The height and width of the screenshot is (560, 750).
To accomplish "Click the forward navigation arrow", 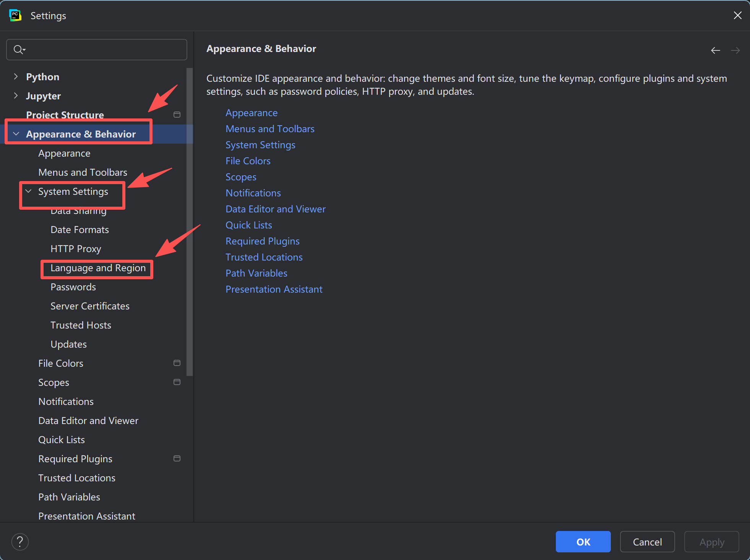I will coord(735,50).
